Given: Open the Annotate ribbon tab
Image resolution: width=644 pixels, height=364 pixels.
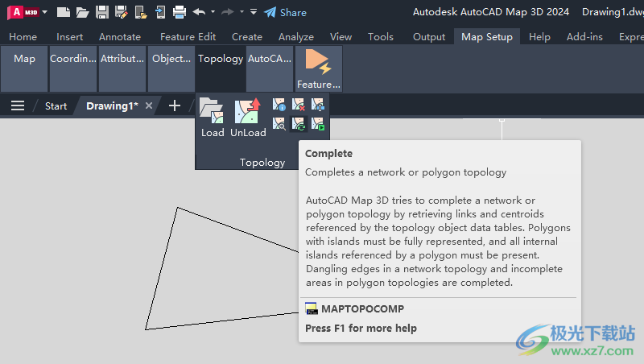Looking at the screenshot, I should pos(120,37).
